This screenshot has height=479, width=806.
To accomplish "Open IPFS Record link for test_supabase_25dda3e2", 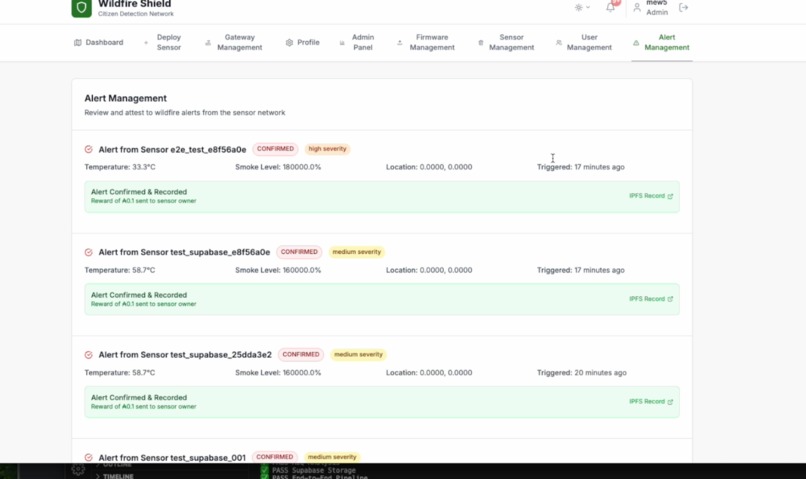I will pyautogui.click(x=651, y=401).
